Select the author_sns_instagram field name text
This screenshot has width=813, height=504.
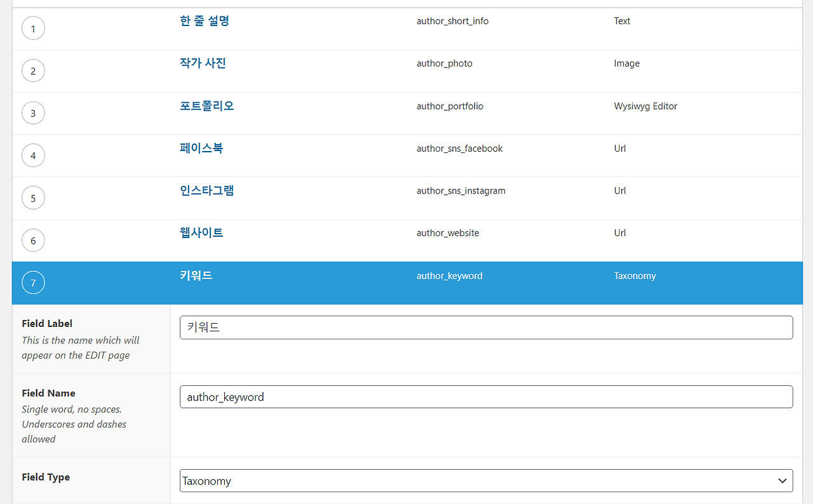click(461, 190)
